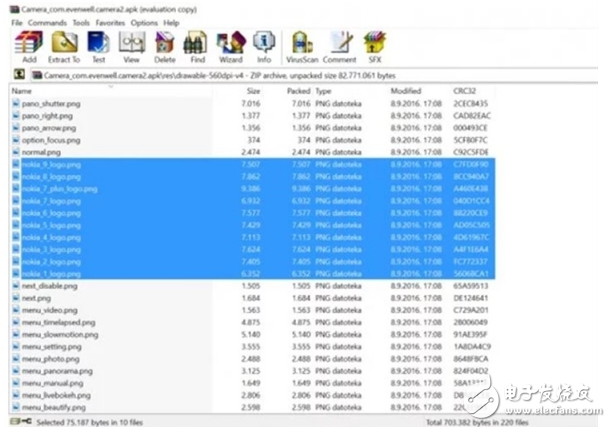Open the Commands menu
Viewport: 611px width, 427px height.
pos(48,22)
